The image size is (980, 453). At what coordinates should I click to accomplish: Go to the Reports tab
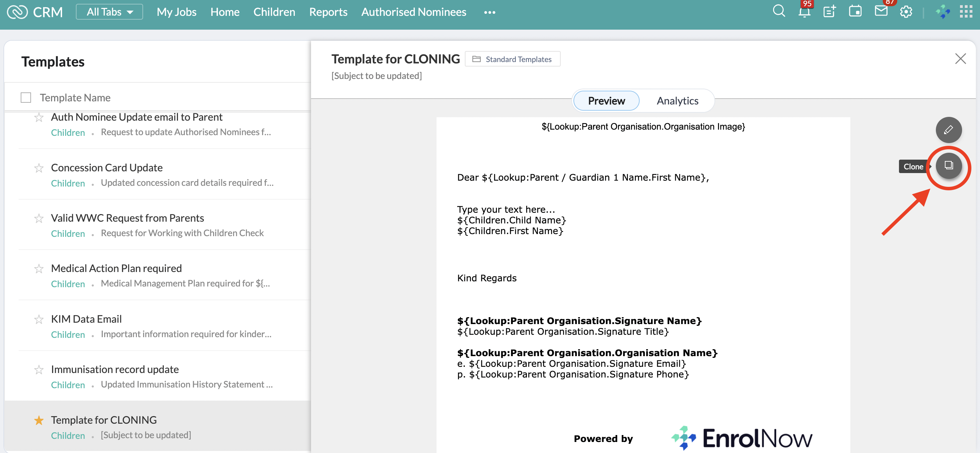(328, 12)
